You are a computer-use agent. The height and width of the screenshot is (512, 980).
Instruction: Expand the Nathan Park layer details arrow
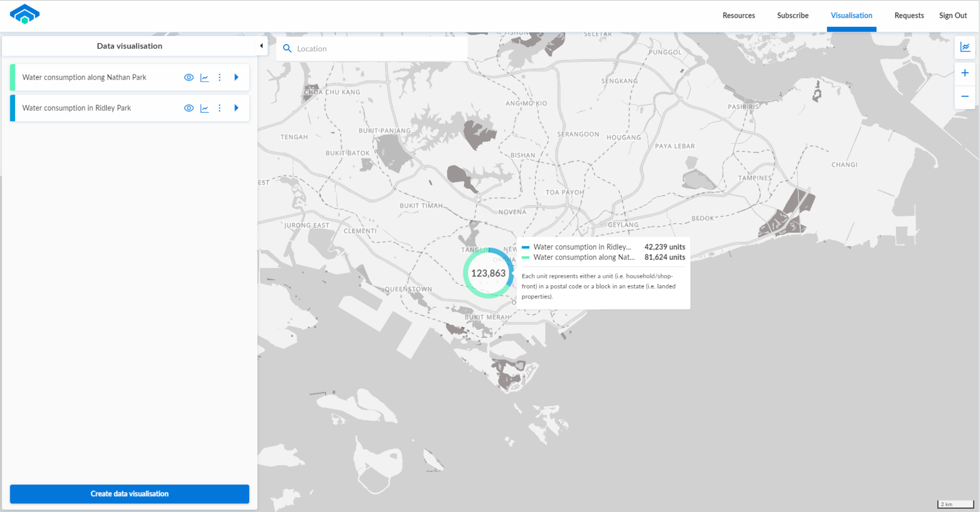(237, 77)
